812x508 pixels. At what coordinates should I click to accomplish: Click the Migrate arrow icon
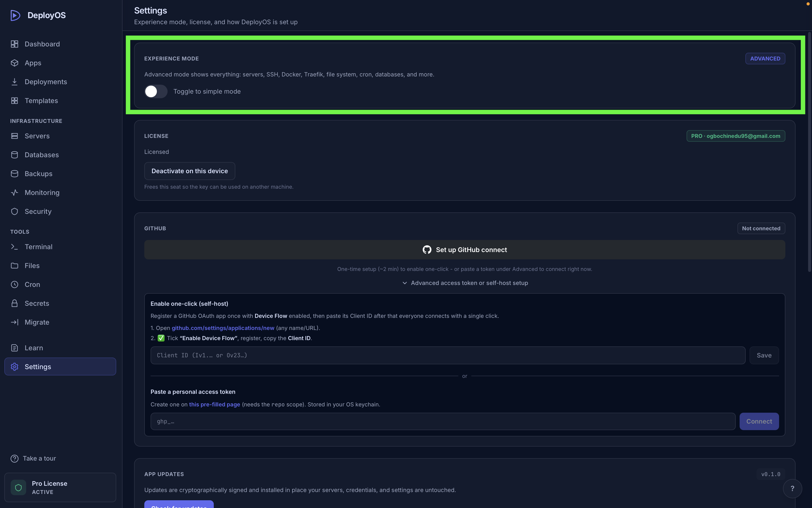[15, 322]
